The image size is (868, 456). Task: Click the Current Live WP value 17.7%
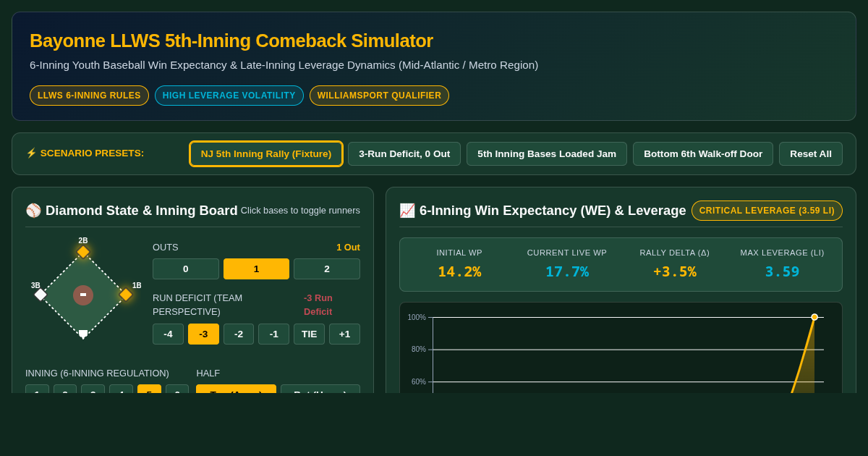pyautogui.click(x=567, y=271)
